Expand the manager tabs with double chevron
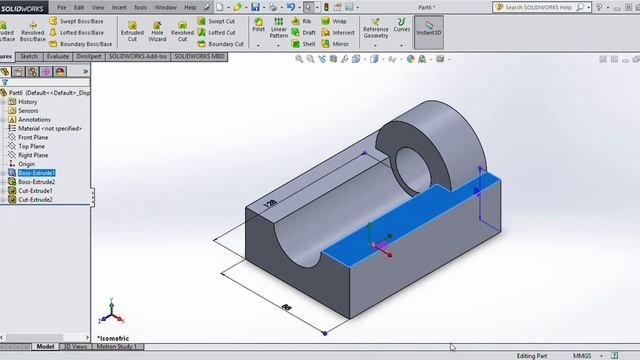The width and height of the screenshot is (640, 360). click(x=86, y=71)
